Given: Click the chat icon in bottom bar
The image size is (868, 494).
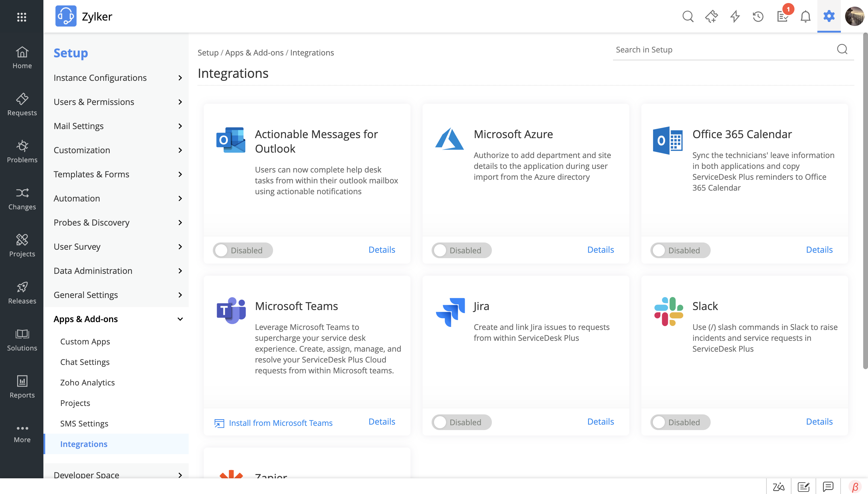Looking at the screenshot, I should click(x=828, y=486).
